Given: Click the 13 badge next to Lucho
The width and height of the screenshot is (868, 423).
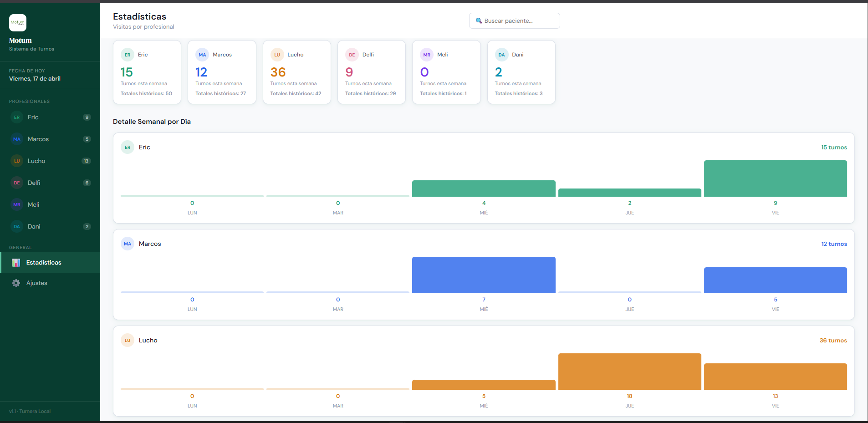Looking at the screenshot, I should click(86, 161).
